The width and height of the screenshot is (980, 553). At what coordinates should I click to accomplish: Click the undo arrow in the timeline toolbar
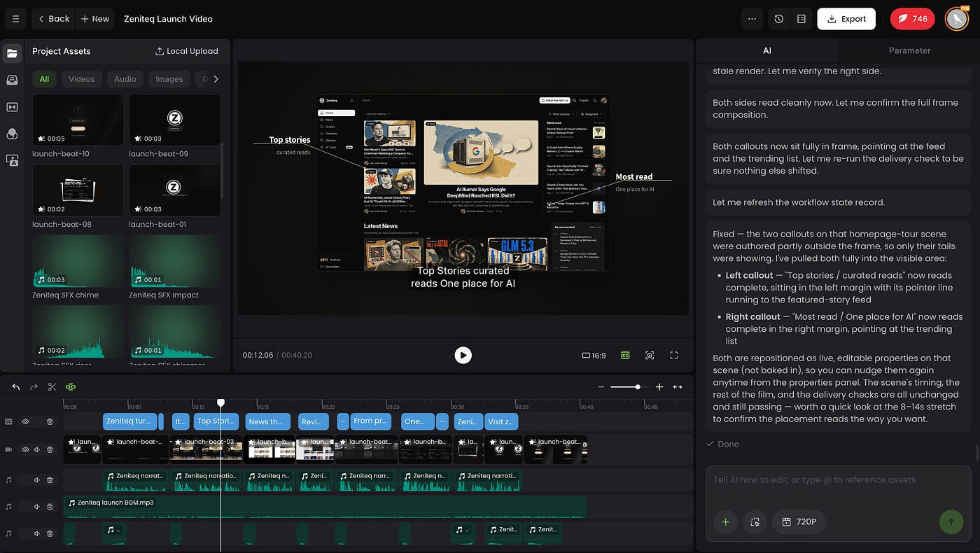[x=15, y=386]
